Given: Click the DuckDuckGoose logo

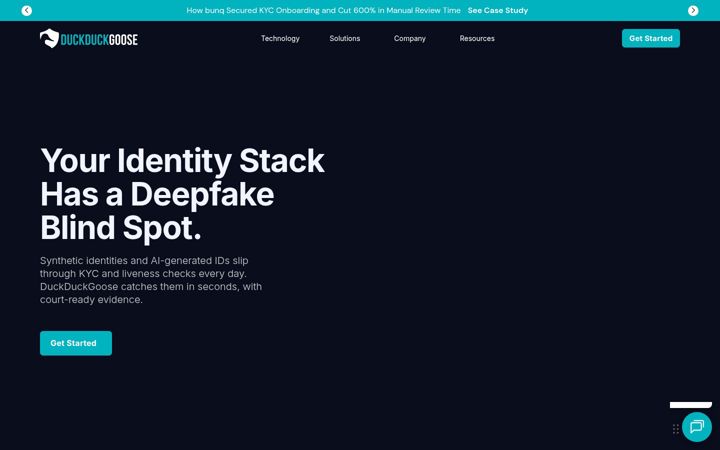Looking at the screenshot, I should click(x=89, y=39).
